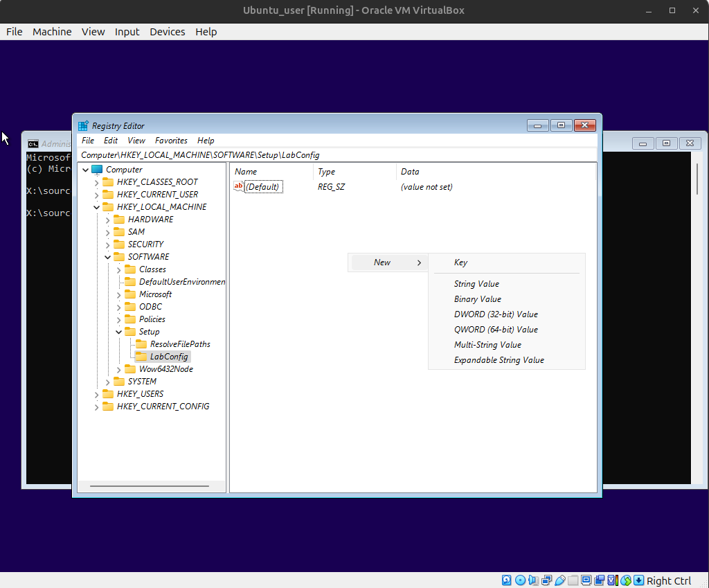Open the VirtualBox Devices menu
This screenshot has width=709, height=588.
click(168, 32)
